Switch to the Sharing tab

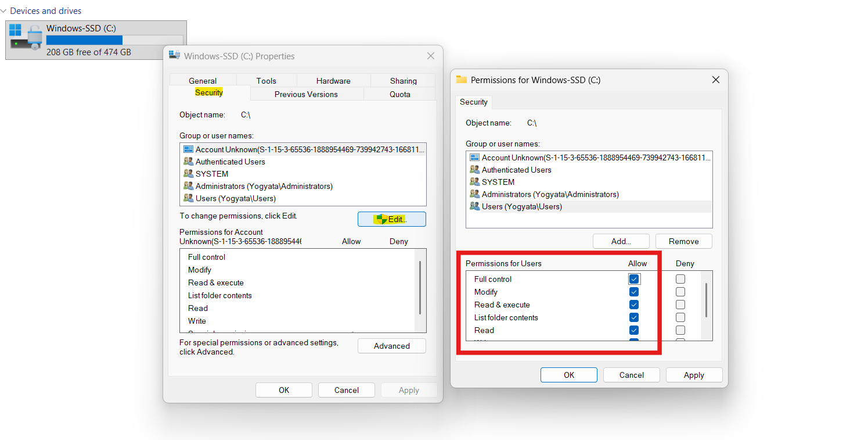(402, 80)
